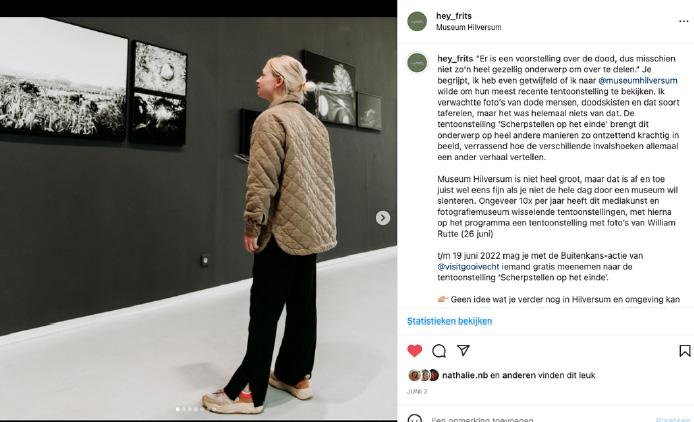Open emoji picker in comment field
694x422 pixels.
point(414,419)
